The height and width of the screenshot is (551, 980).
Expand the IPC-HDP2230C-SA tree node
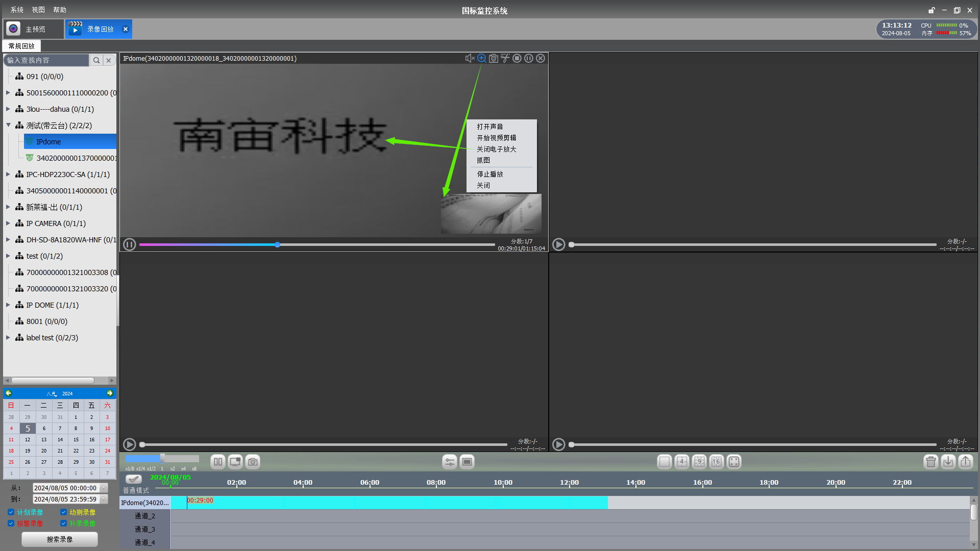click(8, 174)
